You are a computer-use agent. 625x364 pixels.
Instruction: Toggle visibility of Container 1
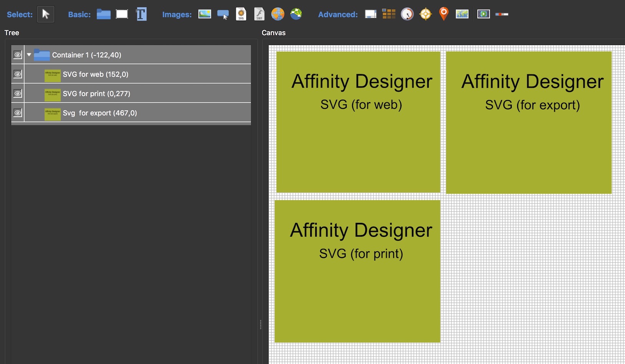18,55
